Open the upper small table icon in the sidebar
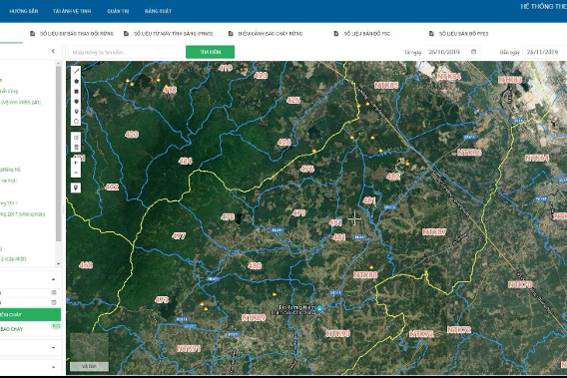The width and height of the screenshot is (567, 378). [x=54, y=292]
